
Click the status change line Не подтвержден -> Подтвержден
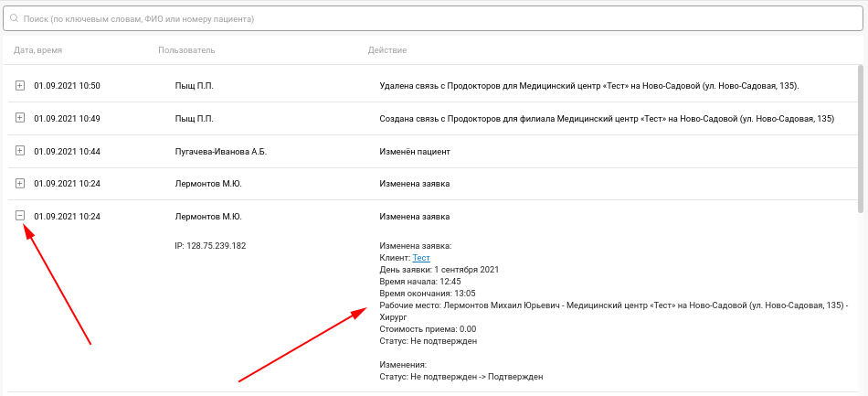461,377
